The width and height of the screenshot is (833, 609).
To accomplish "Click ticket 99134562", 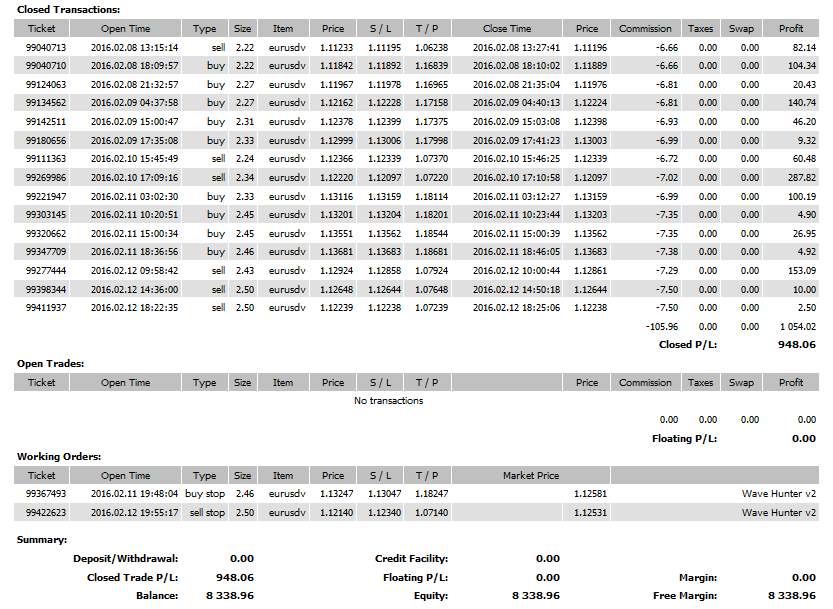I will (x=46, y=103).
